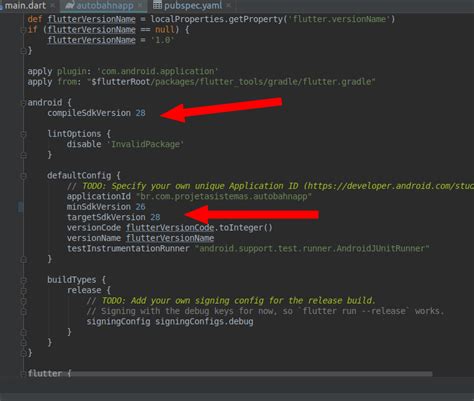Close the main.dart editor tab
The width and height of the screenshot is (474, 401).
52,6
